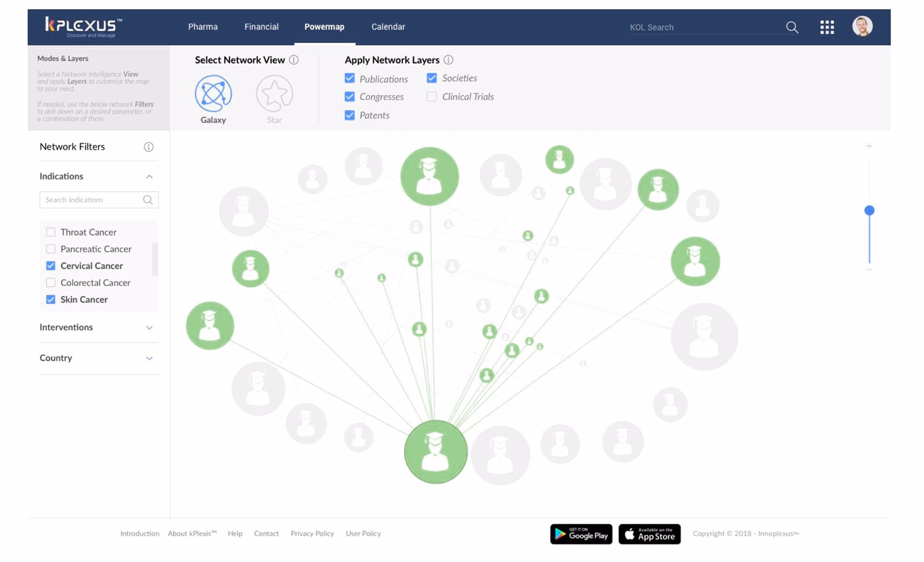Click the Google Play badge
The height and width of the screenshot is (562, 924).
click(x=580, y=534)
